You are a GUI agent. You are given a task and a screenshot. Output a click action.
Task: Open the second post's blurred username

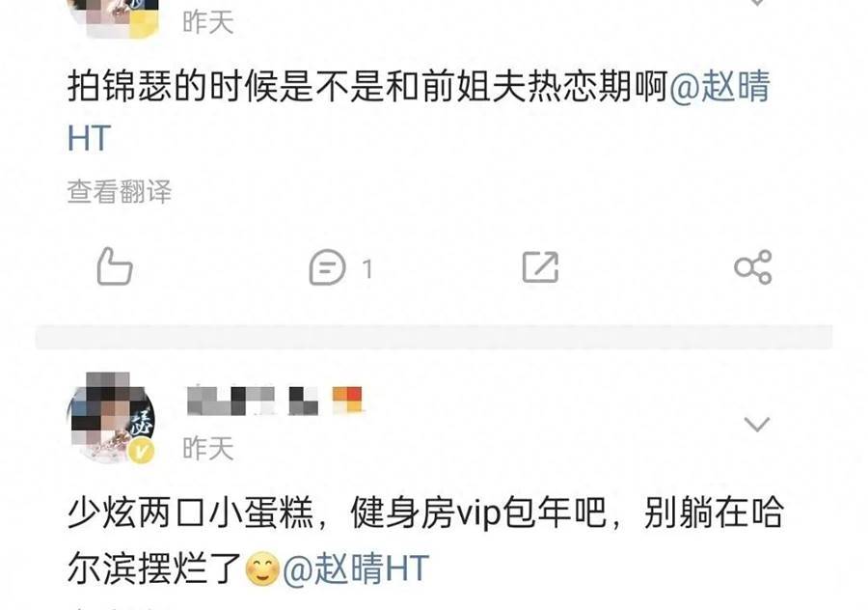tap(253, 401)
